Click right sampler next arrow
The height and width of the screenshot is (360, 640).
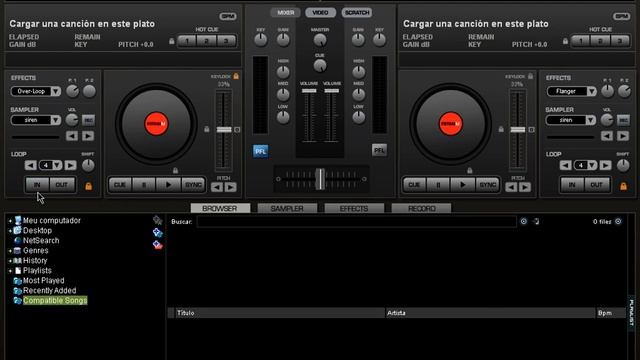point(623,136)
